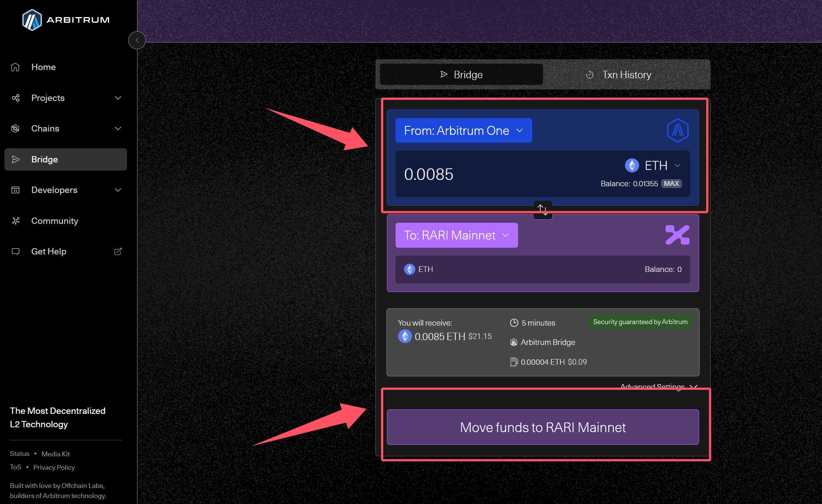Click the Arbitrum logo in the sidebar
822x504 pixels.
(66, 20)
